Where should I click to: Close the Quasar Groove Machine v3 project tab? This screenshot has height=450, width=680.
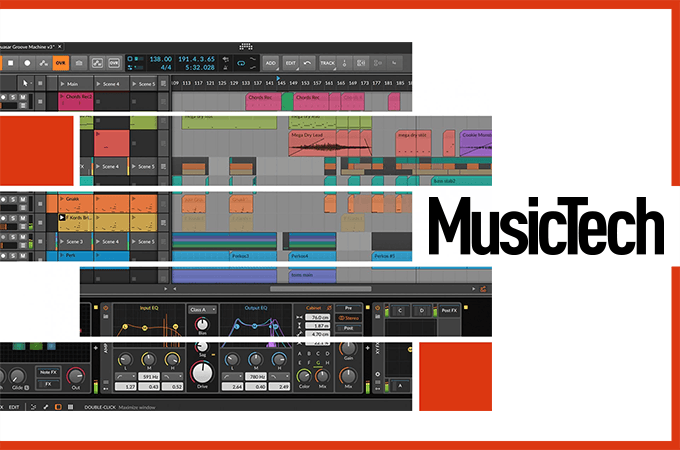[x=60, y=46]
